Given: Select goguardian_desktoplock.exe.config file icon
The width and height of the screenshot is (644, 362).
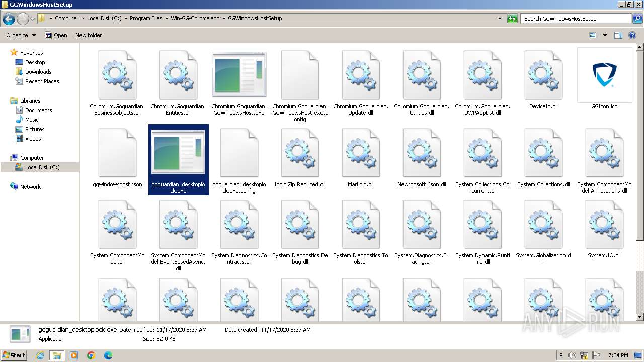Looking at the screenshot, I should point(239,152).
